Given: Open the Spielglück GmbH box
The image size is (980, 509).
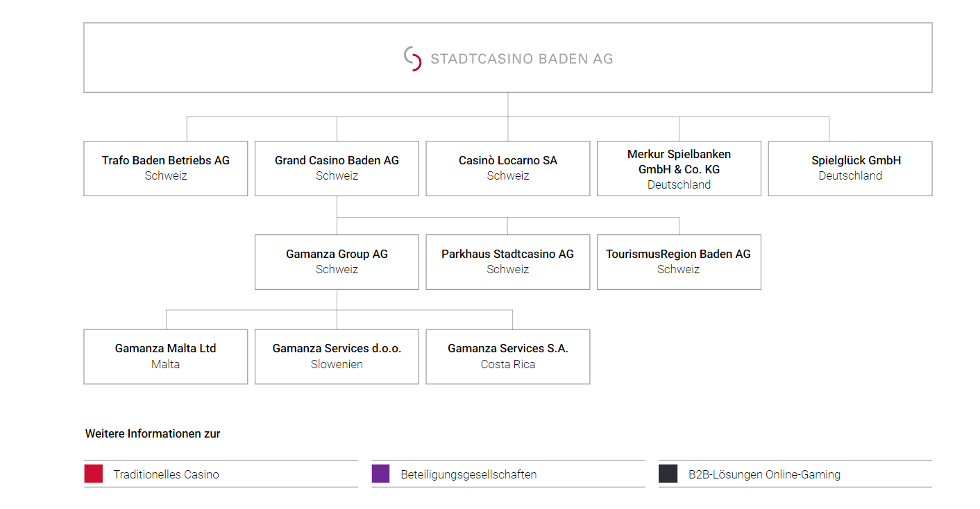Looking at the screenshot, I should tap(850, 169).
